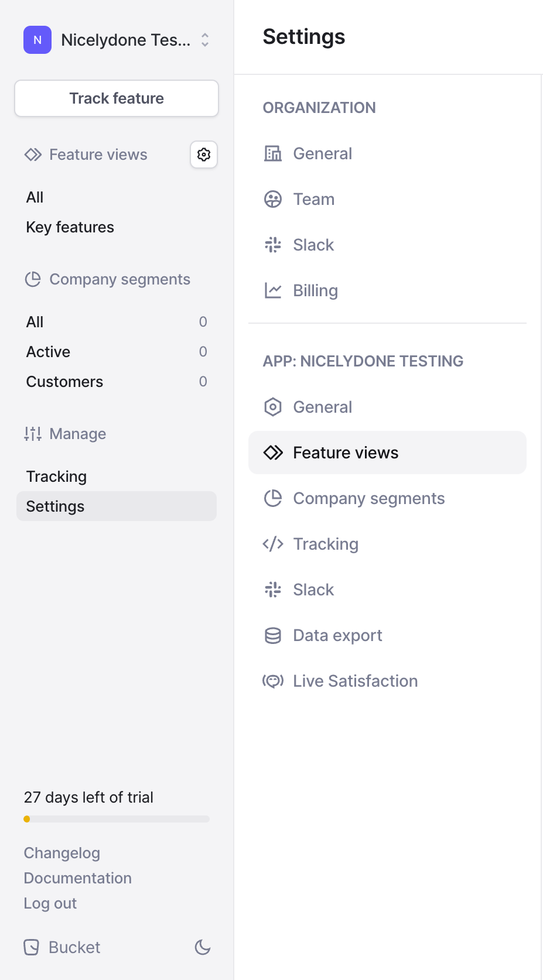Click the Feature views section heading
The width and height of the screenshot is (543, 980).
[x=98, y=155]
